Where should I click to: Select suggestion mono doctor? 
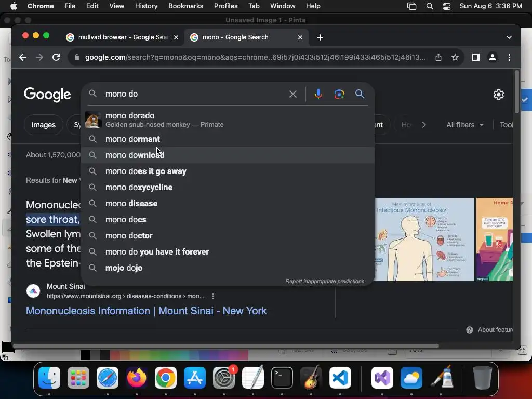point(228,236)
